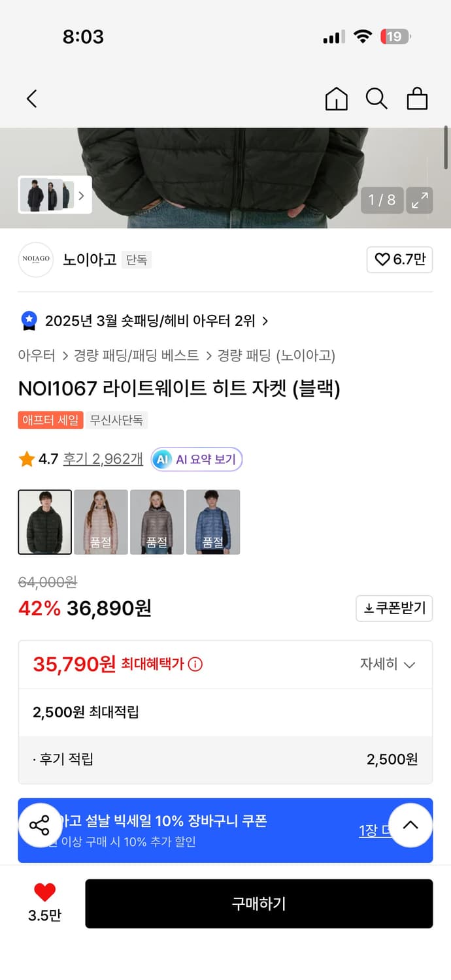Viewport: 451px width, 980px height.
Task: Open more images with thumbnail chevron
Action: pos(81,195)
